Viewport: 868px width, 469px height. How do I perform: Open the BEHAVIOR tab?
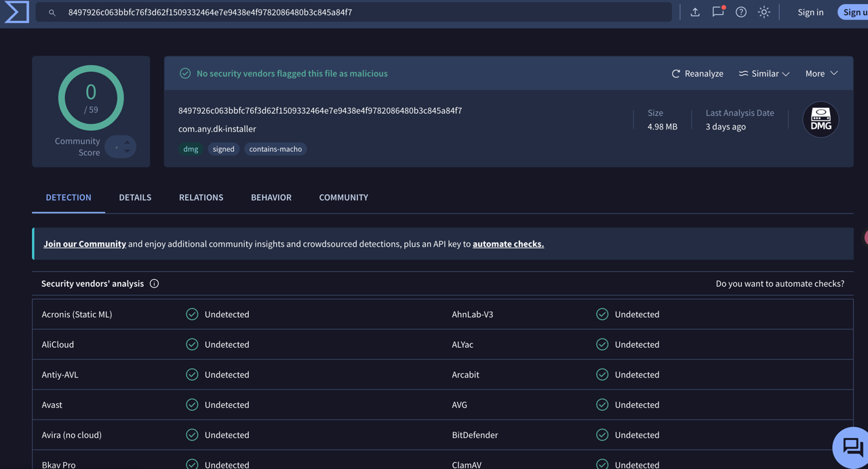pos(271,197)
